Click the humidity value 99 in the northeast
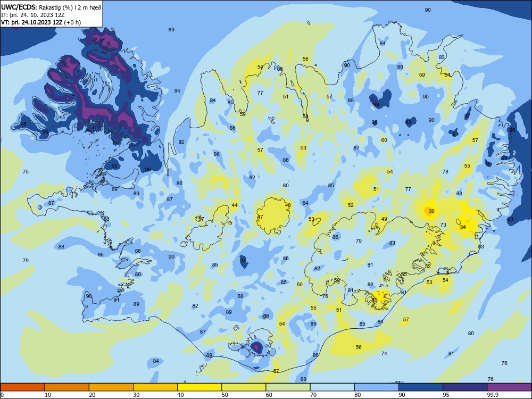Screen dimensions: 532x399 376,105
